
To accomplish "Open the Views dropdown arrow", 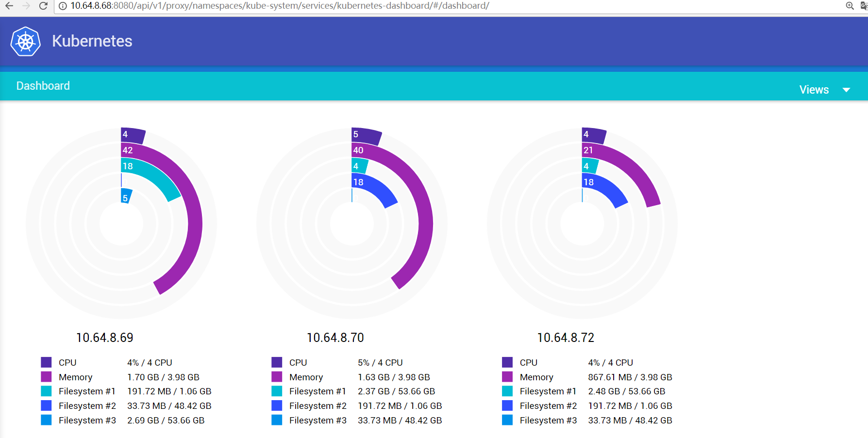I will (846, 90).
